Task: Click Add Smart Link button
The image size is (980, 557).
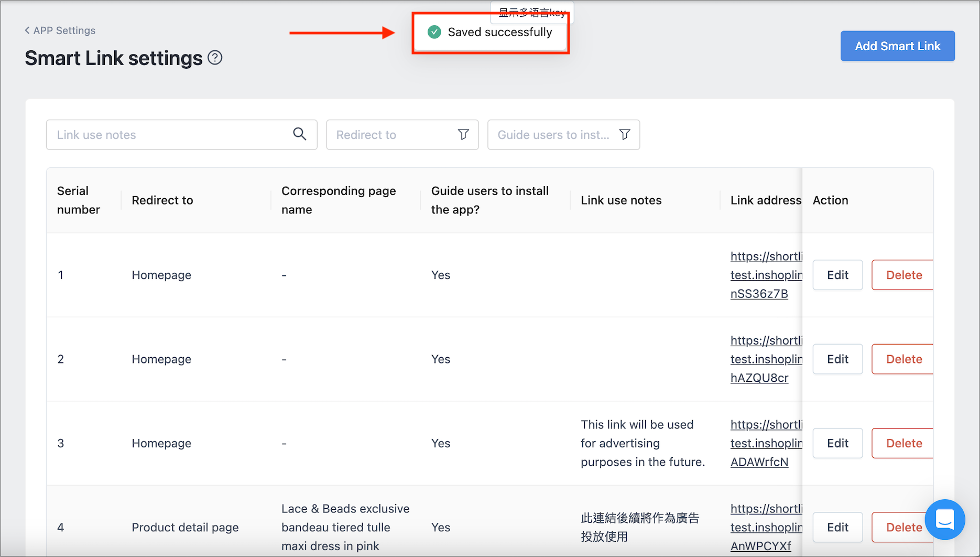Action: [897, 46]
